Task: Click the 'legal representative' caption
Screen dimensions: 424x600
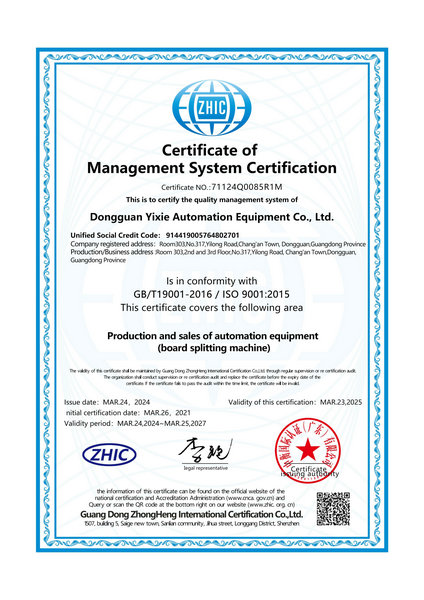Action: (205, 468)
